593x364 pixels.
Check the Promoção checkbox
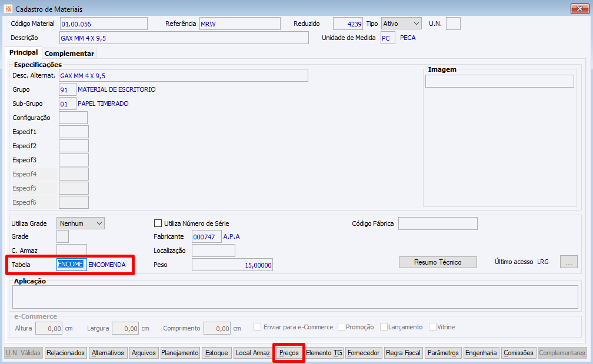(341, 327)
